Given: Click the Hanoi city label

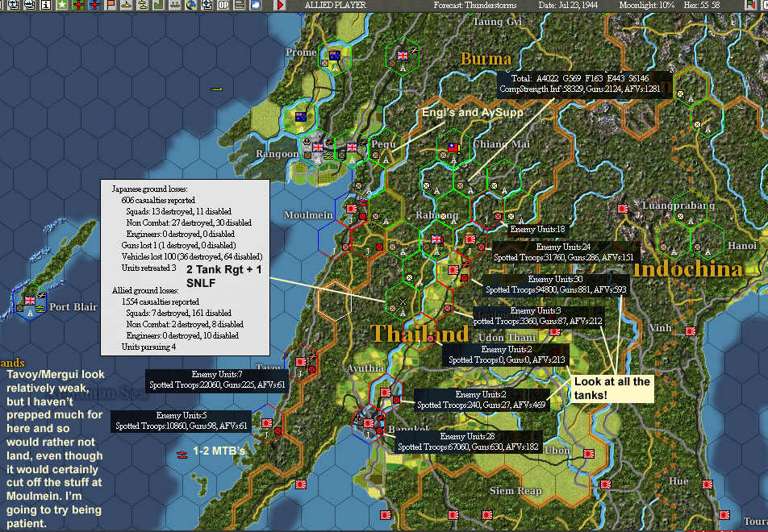Looking at the screenshot, I should (742, 246).
